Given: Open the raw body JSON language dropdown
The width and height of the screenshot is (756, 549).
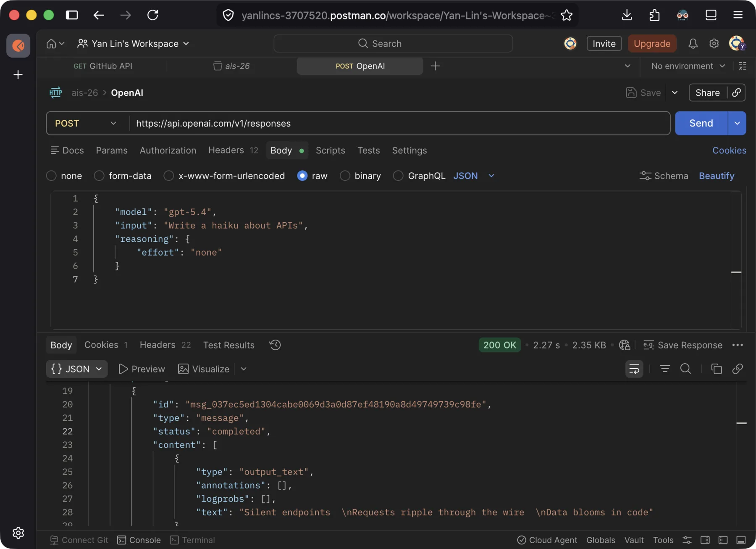Looking at the screenshot, I should point(474,176).
